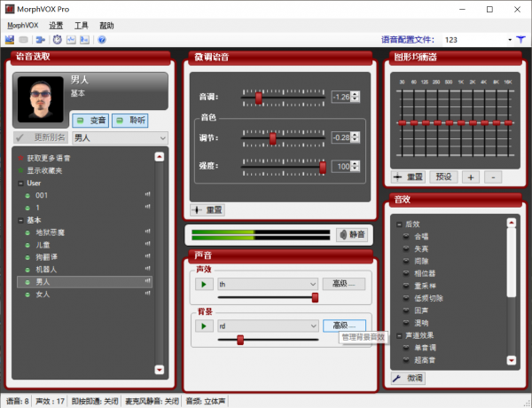Enable the 合唱 chorus effect
Image resolution: width=532 pixels, height=408 pixels.
pyautogui.click(x=406, y=236)
